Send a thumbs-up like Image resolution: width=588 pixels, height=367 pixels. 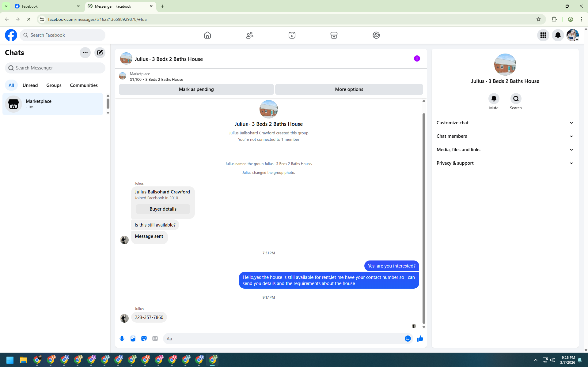click(x=420, y=339)
